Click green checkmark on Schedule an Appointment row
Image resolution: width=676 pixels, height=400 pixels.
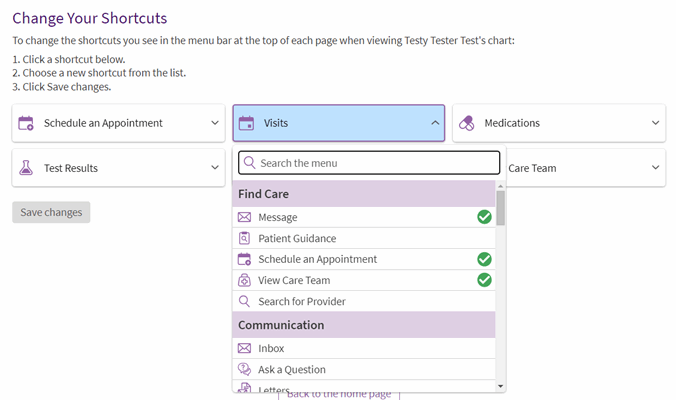coord(484,259)
